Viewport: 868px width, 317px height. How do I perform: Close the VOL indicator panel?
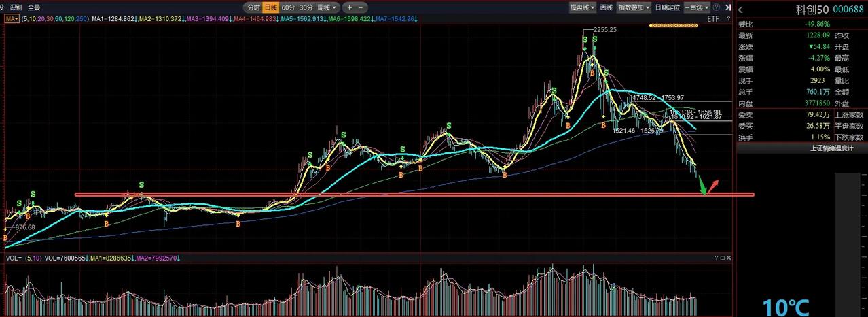coord(728,258)
